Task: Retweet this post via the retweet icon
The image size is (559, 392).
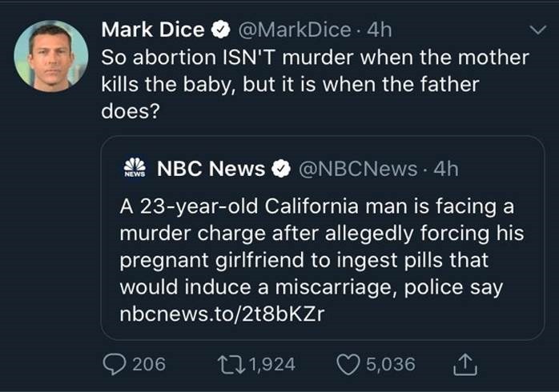Action: coord(233,364)
